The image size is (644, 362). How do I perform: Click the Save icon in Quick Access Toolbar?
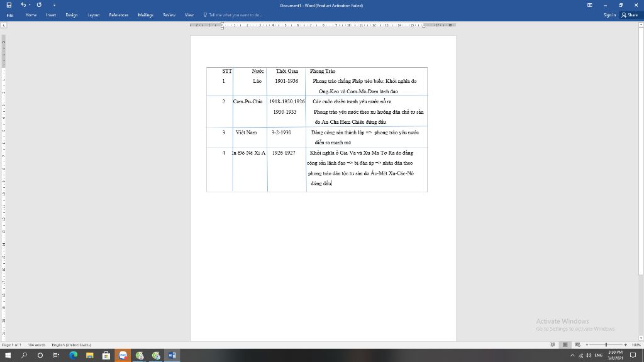pos(9,5)
